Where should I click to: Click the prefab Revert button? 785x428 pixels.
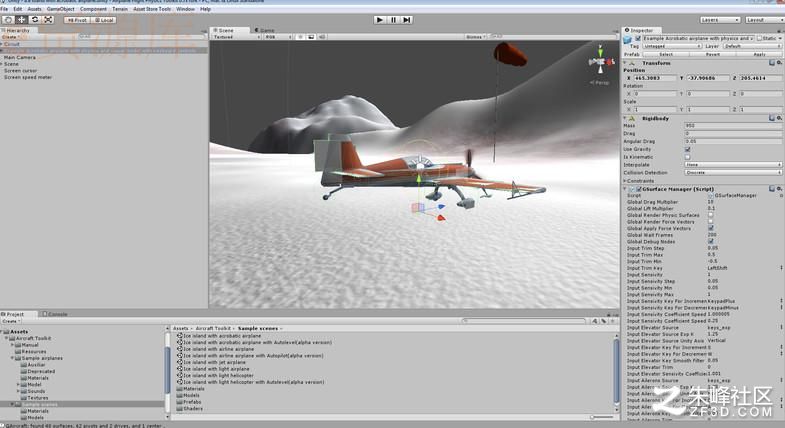coord(712,54)
